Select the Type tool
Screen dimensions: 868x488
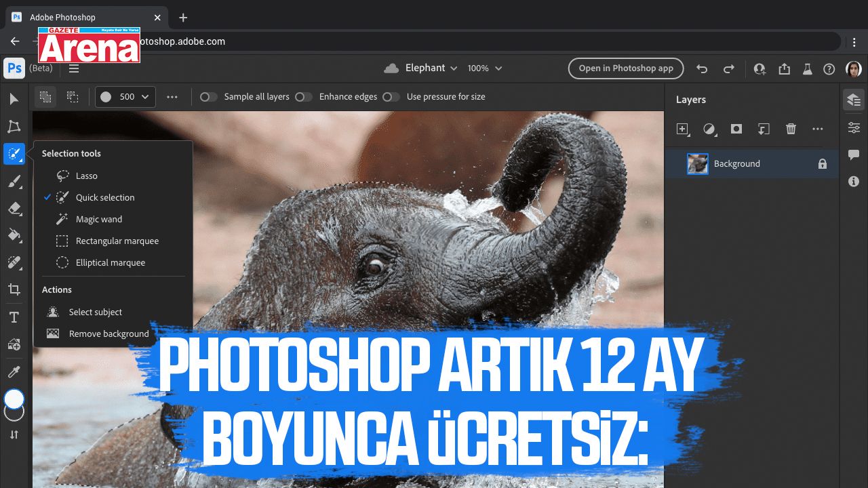pos(14,317)
